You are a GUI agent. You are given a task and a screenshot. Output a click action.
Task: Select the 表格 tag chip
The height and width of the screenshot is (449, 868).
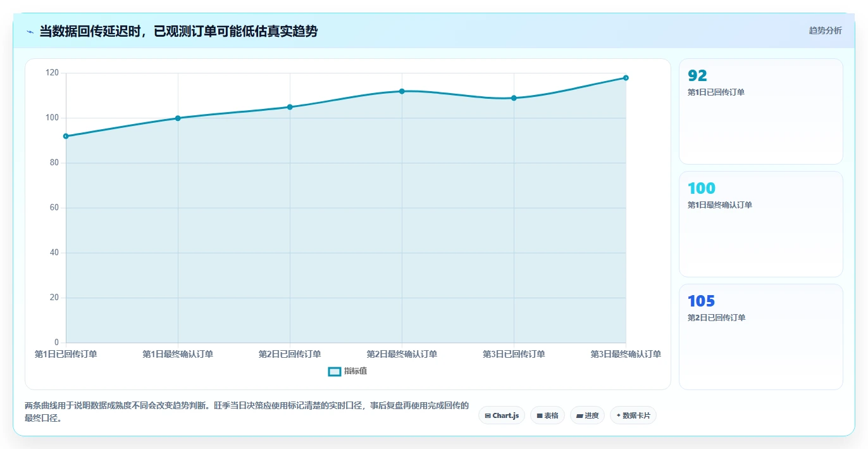tap(547, 415)
